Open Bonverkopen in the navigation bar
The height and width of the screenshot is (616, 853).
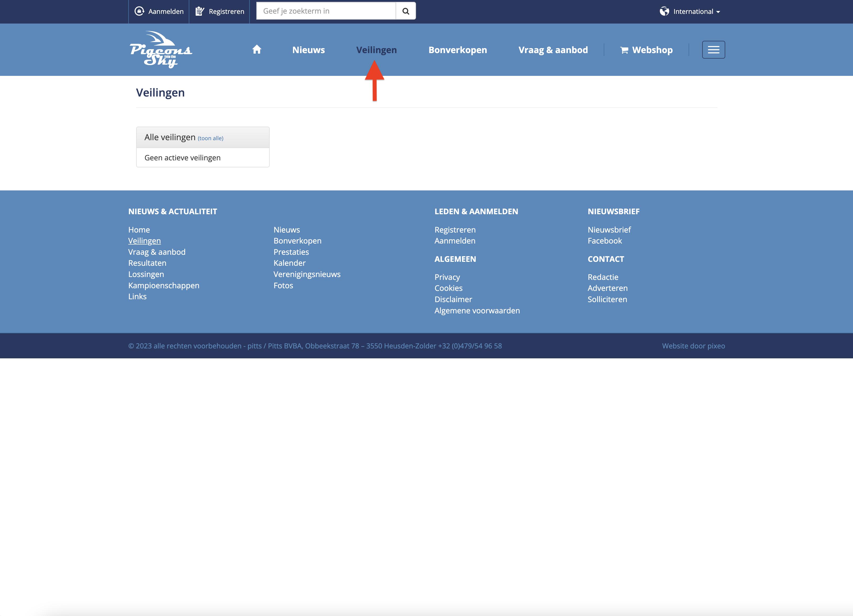[x=457, y=50]
